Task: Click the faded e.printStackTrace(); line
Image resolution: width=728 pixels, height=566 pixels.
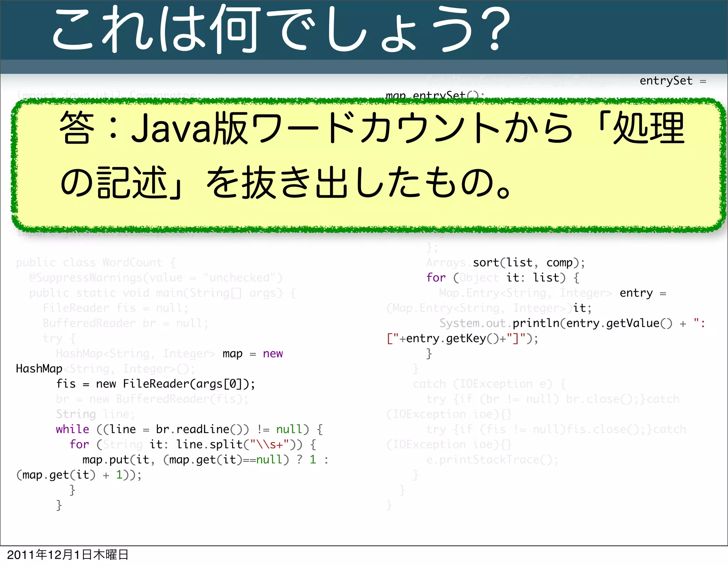Action: [492, 460]
